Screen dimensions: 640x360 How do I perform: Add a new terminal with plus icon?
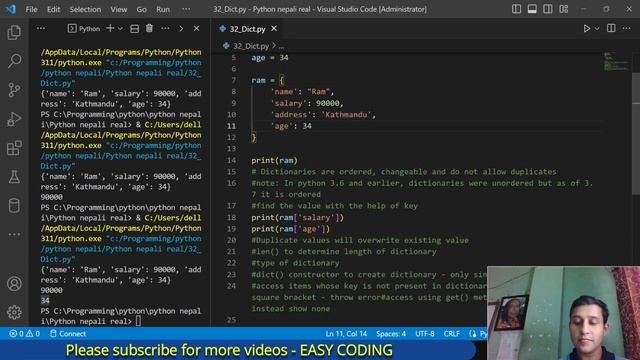(x=110, y=29)
